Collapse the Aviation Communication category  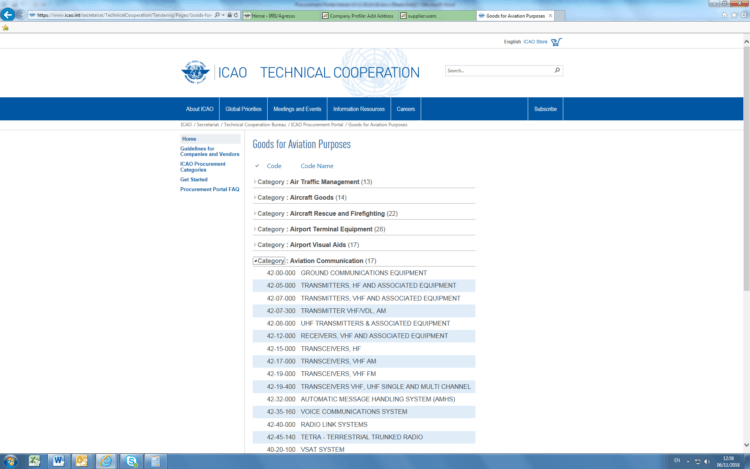click(x=256, y=260)
